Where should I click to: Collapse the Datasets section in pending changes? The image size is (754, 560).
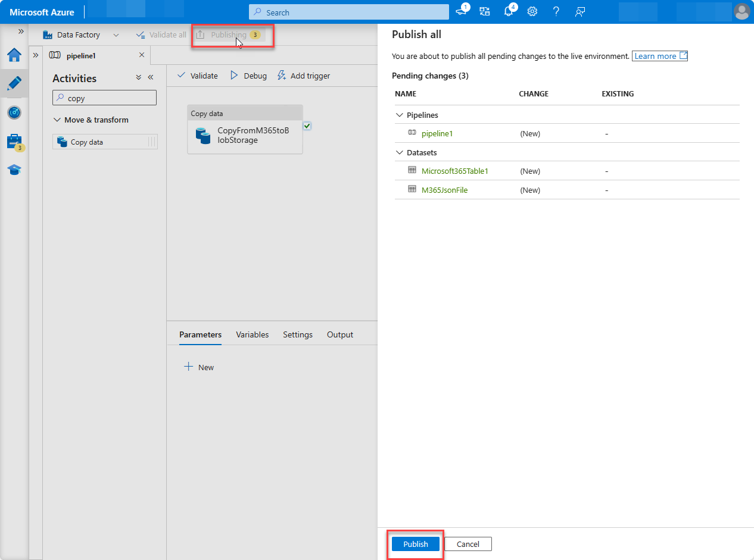tap(399, 152)
